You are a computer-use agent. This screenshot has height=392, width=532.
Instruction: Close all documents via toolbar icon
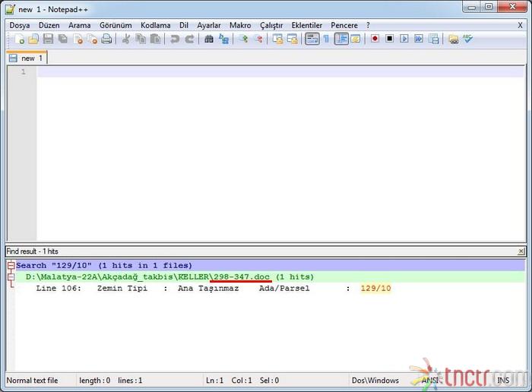tap(92, 39)
